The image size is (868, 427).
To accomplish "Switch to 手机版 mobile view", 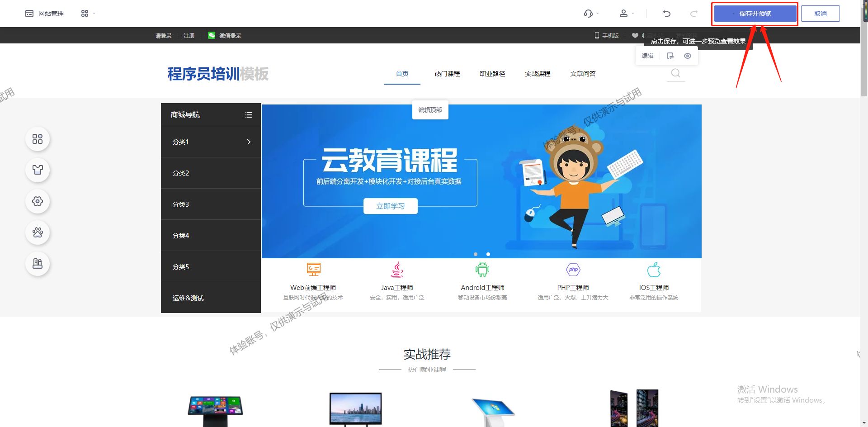I will pos(607,35).
